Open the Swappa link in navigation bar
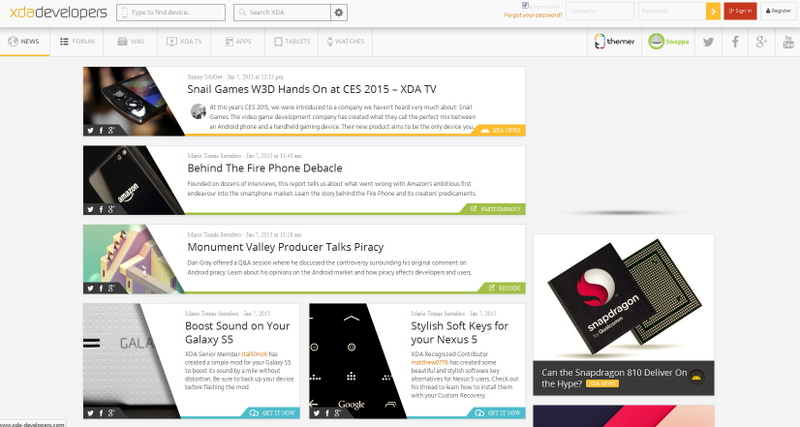The width and height of the screenshot is (800, 427). [668, 41]
